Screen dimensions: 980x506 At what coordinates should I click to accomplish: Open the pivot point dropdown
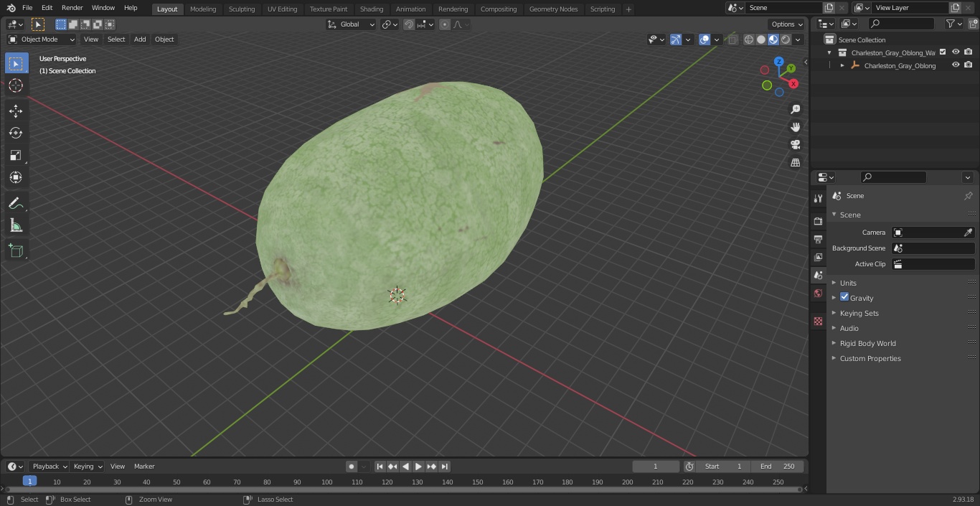point(390,24)
